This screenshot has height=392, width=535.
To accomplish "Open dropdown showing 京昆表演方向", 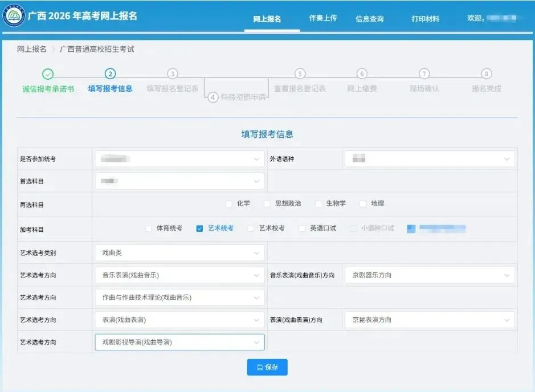I will pos(430,320).
